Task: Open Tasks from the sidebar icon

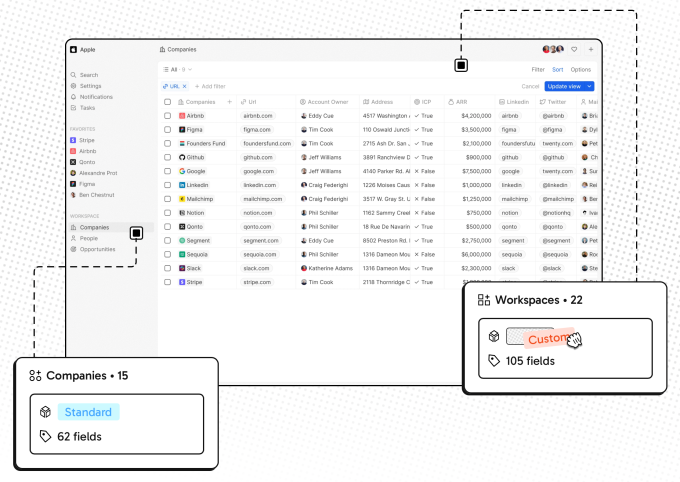Action: (x=74, y=108)
